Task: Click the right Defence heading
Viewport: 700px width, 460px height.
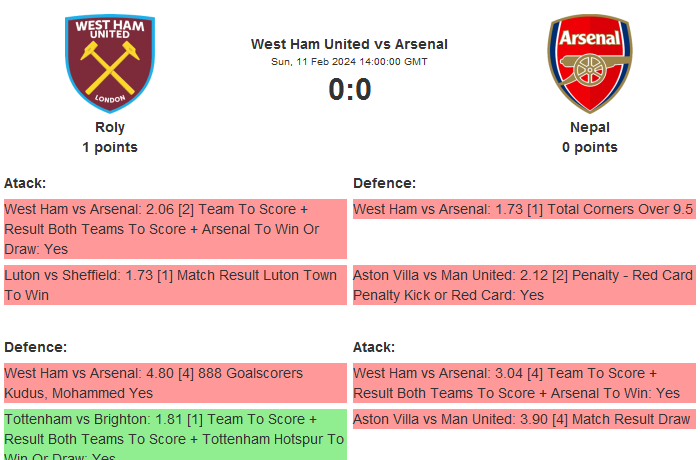Action: click(384, 183)
